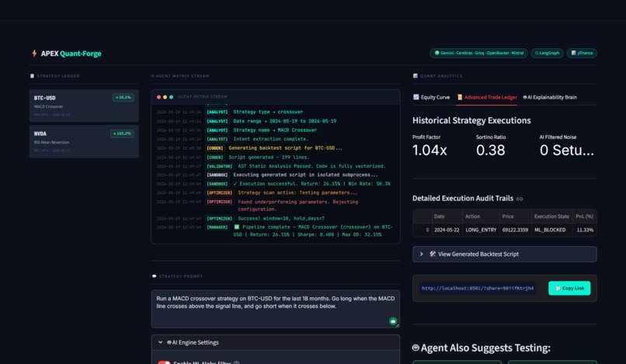Click the tools icon on View Generated Backtest Script
This screenshot has height=364, width=626.
coord(433,254)
